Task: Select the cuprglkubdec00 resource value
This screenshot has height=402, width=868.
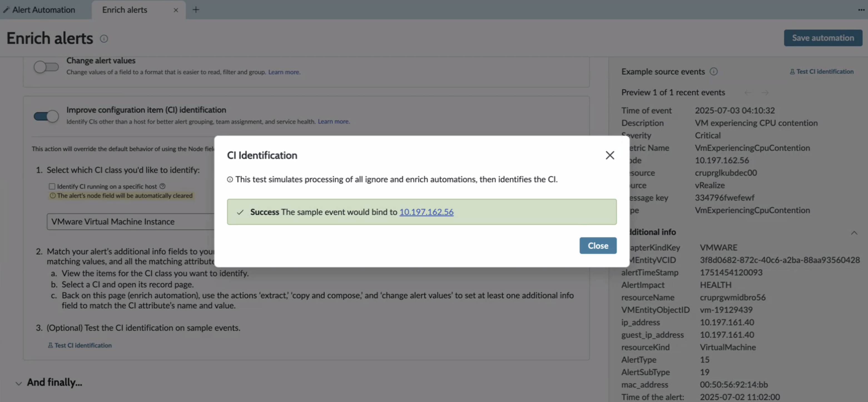Action: coord(726,173)
